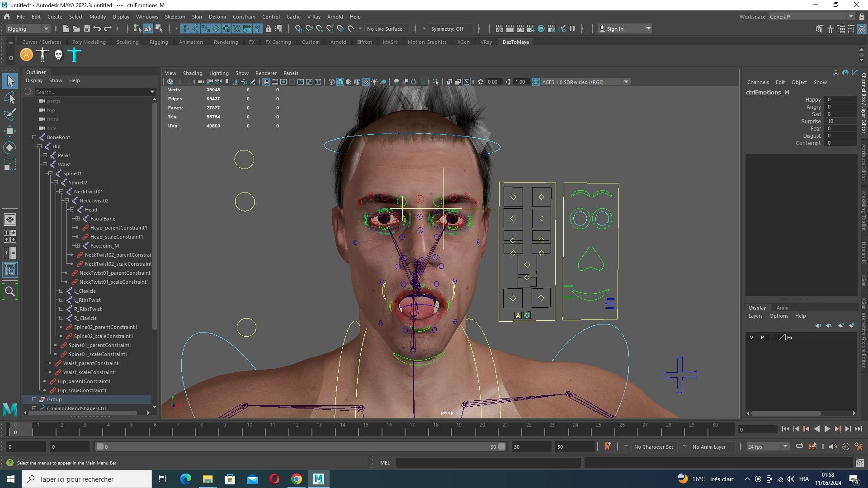Play the animation forwards
The image size is (868, 488).
coord(827,429)
